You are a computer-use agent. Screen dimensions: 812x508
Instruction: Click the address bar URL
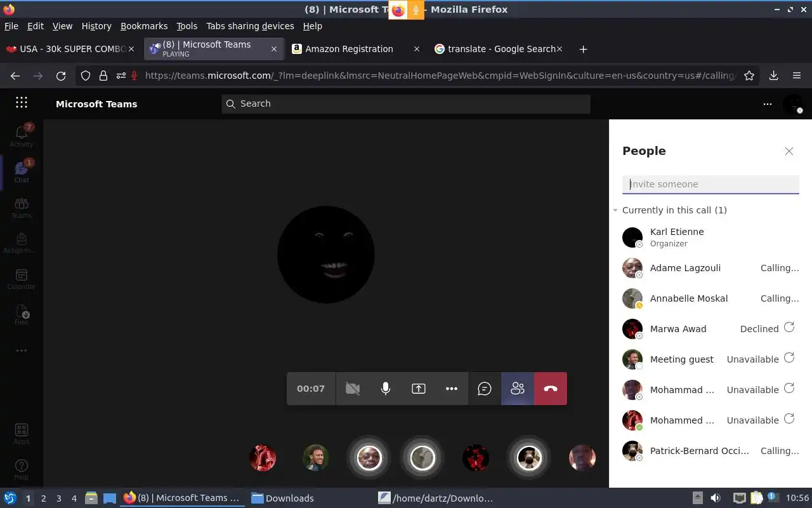pos(440,76)
